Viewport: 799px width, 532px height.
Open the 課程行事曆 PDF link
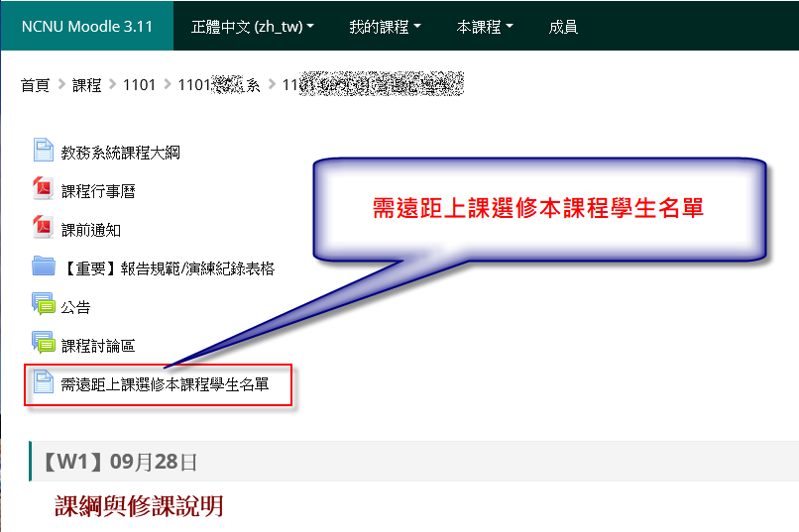pyautogui.click(x=98, y=191)
